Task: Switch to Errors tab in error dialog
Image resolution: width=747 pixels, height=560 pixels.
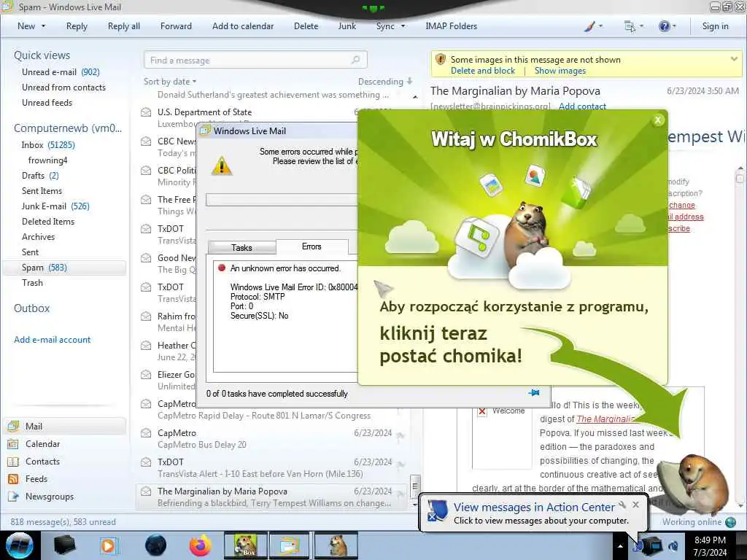Action: 311,246
